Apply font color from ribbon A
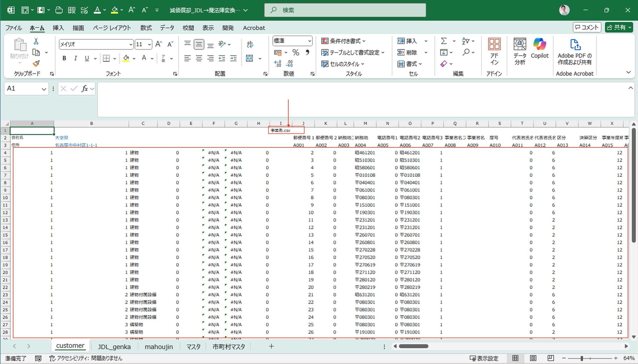Screen dimensions: 638x364 144,58
